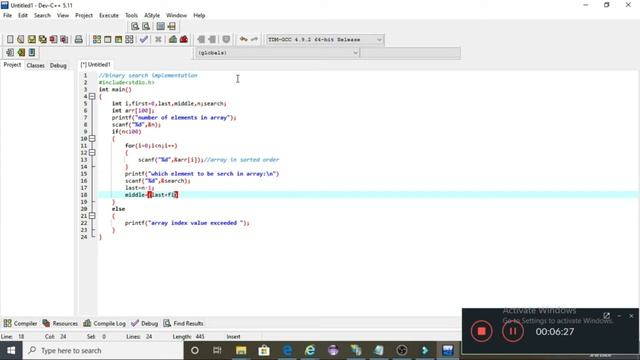Switch to the Classes side tab
640x360 pixels.
tap(36, 65)
